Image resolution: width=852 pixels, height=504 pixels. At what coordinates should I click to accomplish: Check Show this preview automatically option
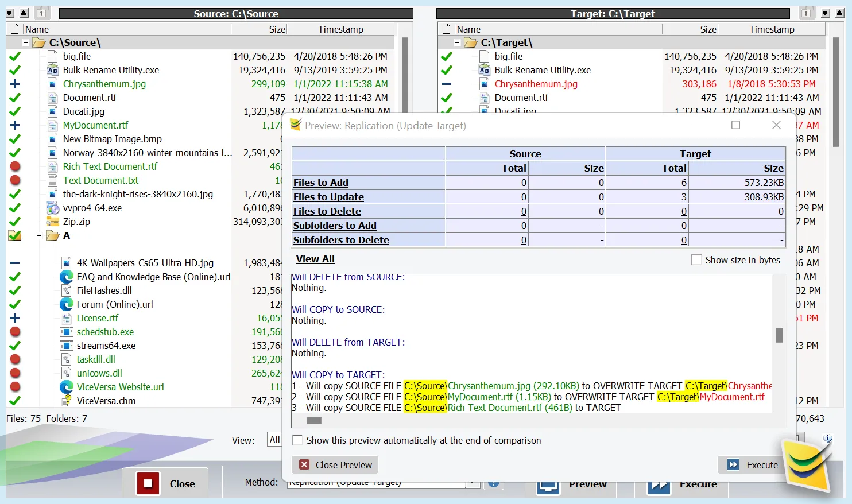[297, 440]
